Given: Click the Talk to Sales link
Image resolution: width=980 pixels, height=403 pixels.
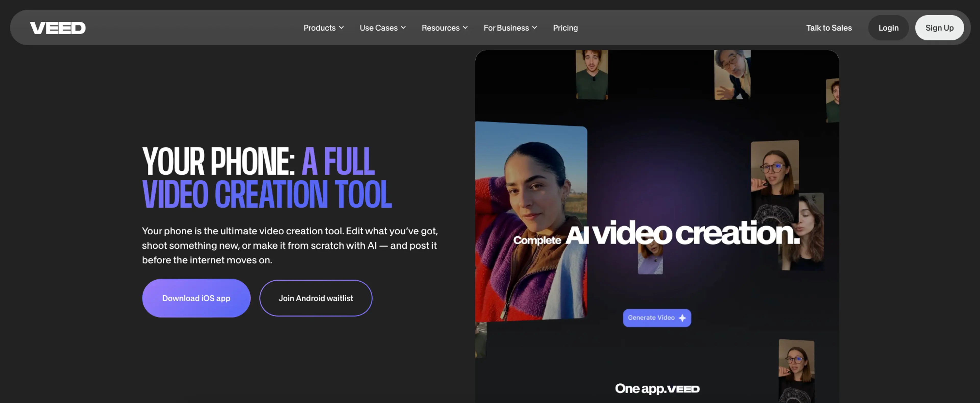Looking at the screenshot, I should click(x=829, y=28).
